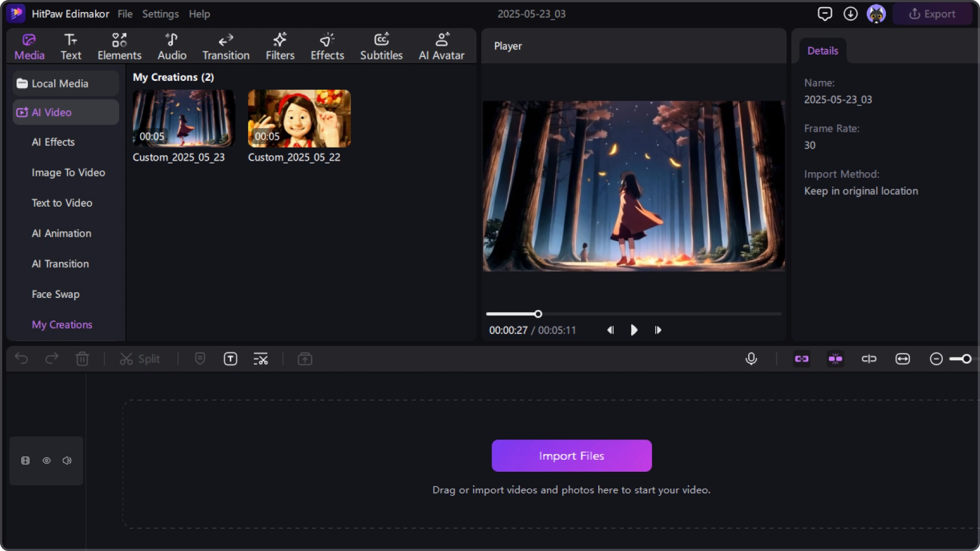Click the Export button
980x551 pixels.
click(x=932, y=14)
